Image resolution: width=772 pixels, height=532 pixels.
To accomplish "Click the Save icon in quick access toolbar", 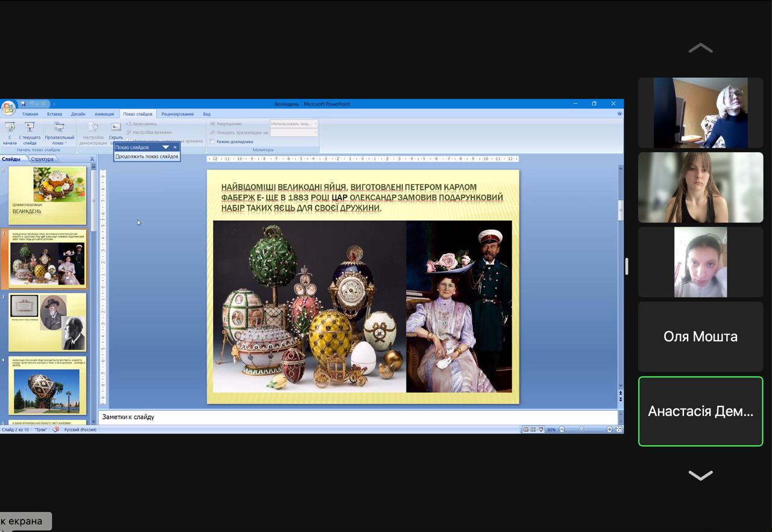I will [x=23, y=104].
